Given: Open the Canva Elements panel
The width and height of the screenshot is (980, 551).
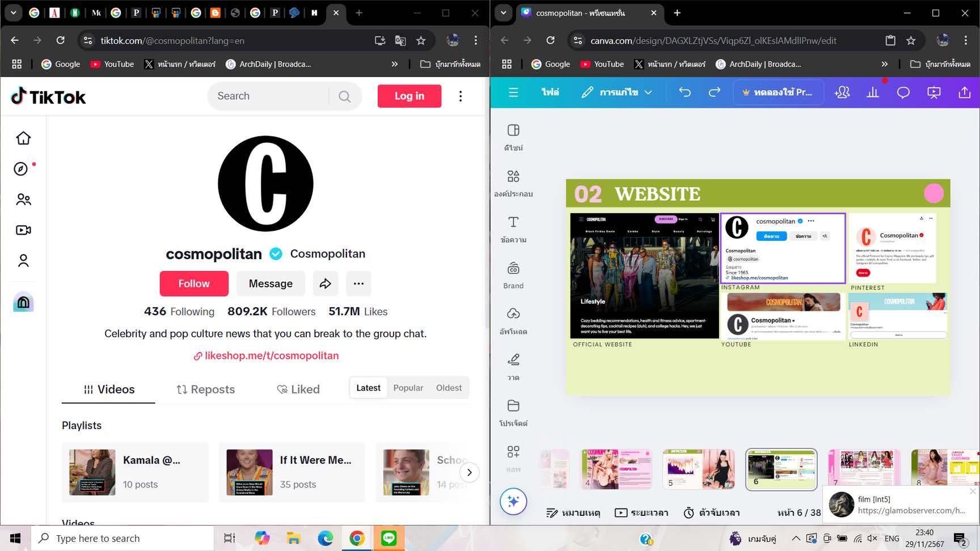Looking at the screenshot, I should tap(513, 183).
